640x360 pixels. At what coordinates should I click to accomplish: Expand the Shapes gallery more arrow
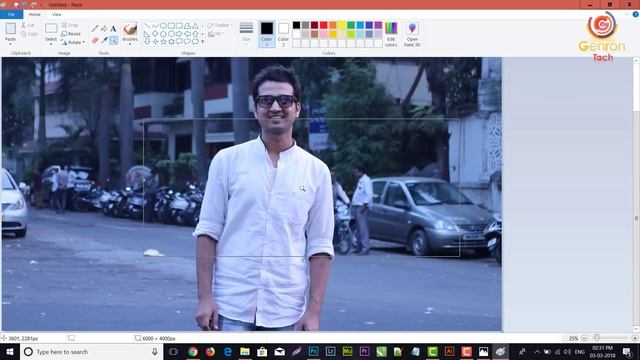pyautogui.click(x=203, y=42)
